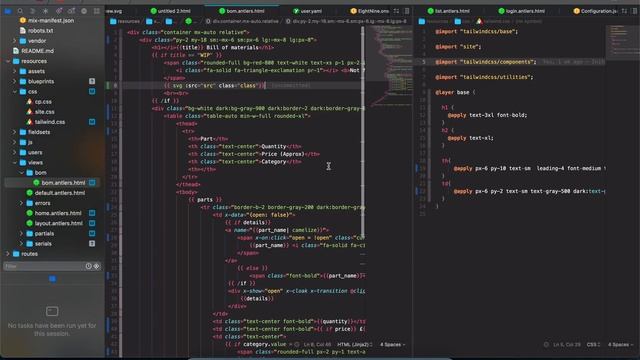The width and height of the screenshot is (640, 360).
Task: Click the small blue tasks icon below the filter
Action: point(52,279)
